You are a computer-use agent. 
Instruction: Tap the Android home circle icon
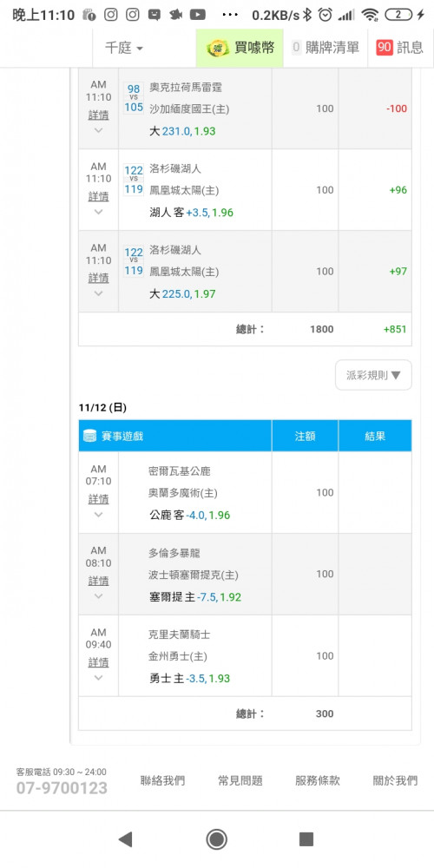pyautogui.click(x=216, y=839)
